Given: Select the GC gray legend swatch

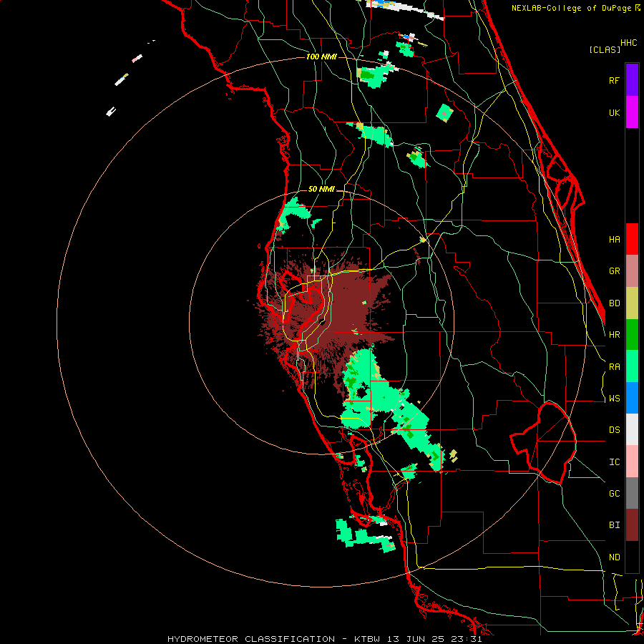Looking at the screenshot, I should click(632, 493).
